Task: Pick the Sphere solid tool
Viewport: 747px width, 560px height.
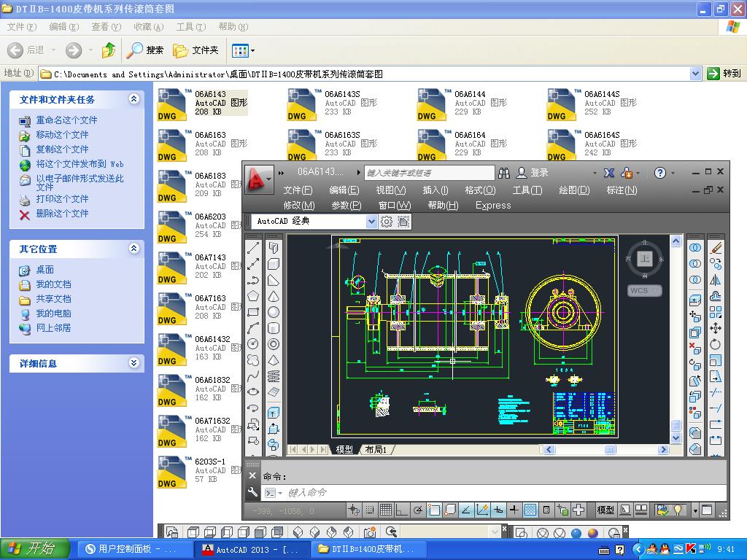Action: (x=274, y=312)
